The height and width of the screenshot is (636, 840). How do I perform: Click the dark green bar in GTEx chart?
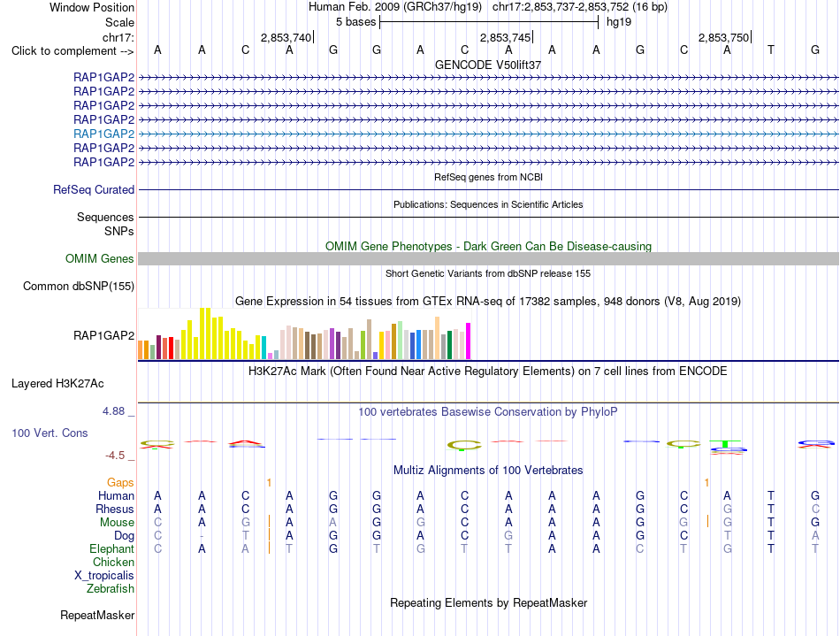point(449,345)
